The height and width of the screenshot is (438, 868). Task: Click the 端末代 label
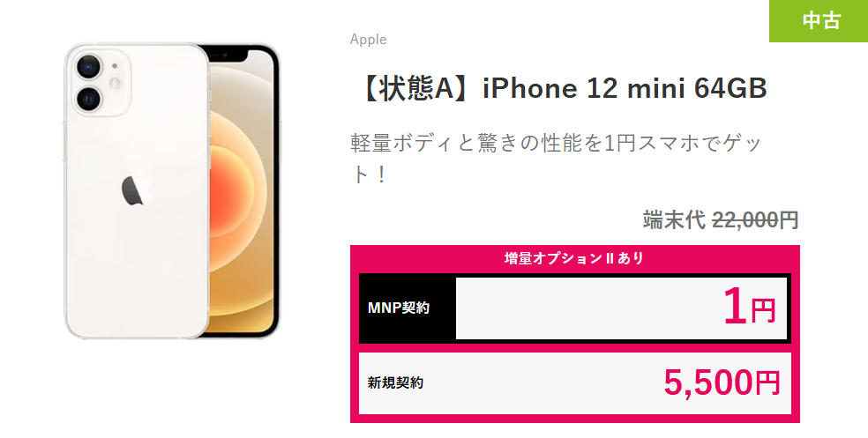[x=674, y=220]
